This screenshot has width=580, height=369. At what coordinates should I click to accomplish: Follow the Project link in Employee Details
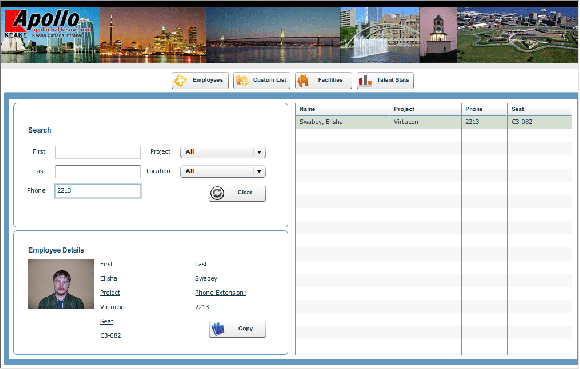[110, 292]
